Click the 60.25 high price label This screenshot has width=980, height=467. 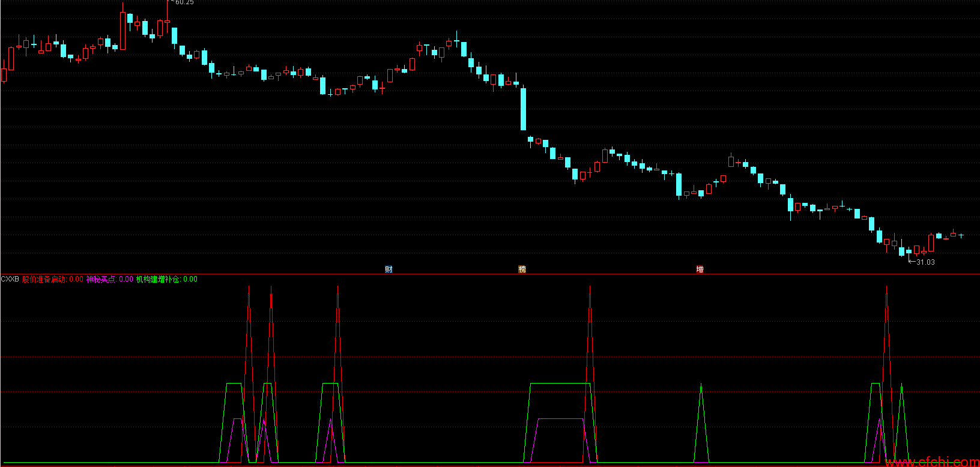pos(184,2)
